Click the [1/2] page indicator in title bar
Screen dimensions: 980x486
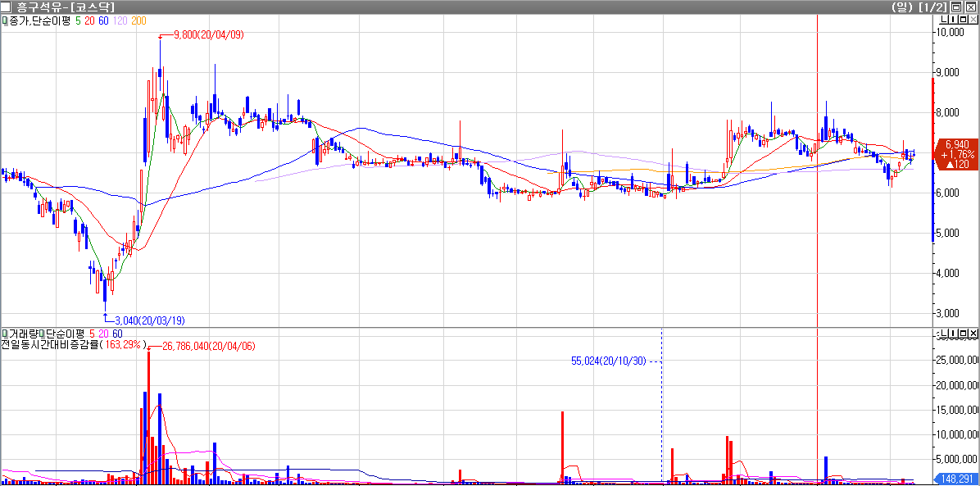coord(933,7)
